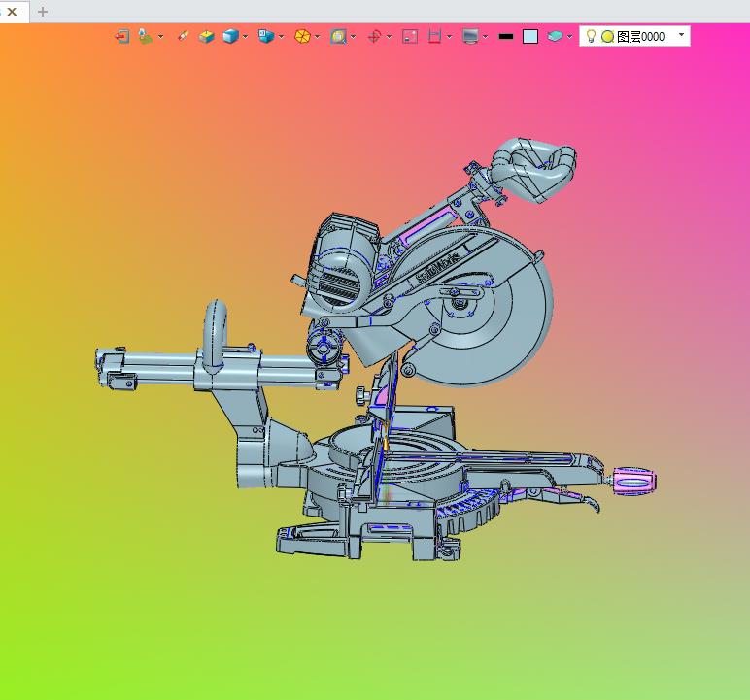Click the light blue face color swatch
The width and height of the screenshot is (750, 700).
pyautogui.click(x=530, y=36)
